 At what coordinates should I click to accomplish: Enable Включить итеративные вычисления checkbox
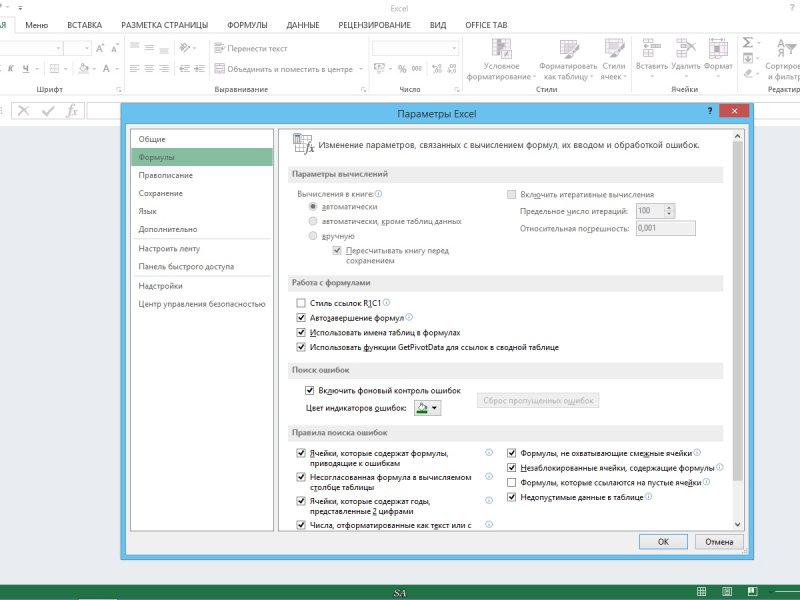[511, 194]
